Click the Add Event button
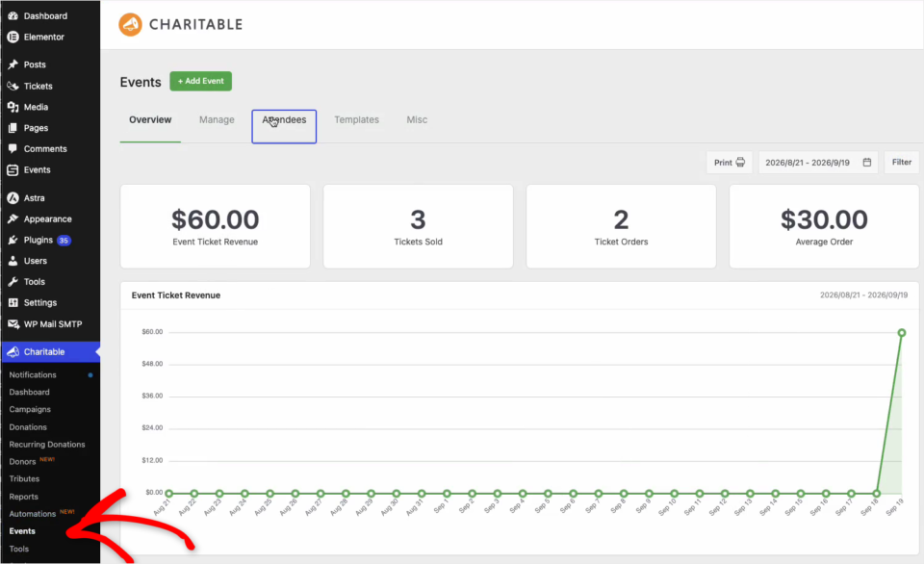This screenshot has height=564, width=924. click(x=201, y=82)
